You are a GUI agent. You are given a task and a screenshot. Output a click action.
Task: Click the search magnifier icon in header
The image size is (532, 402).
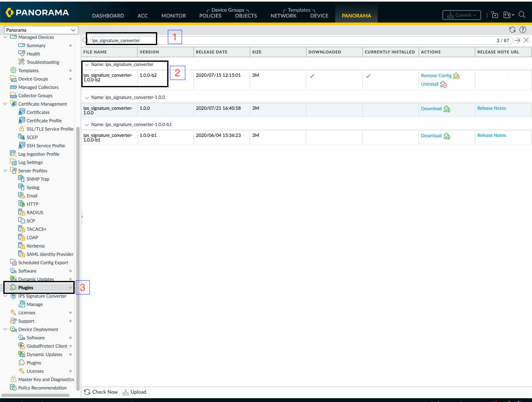(522, 15)
